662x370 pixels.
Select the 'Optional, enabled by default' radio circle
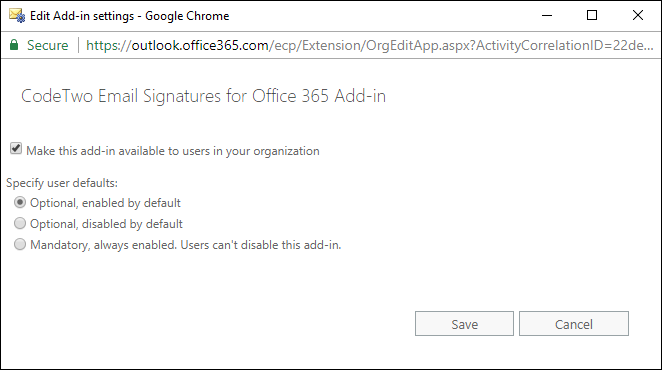tap(20, 202)
